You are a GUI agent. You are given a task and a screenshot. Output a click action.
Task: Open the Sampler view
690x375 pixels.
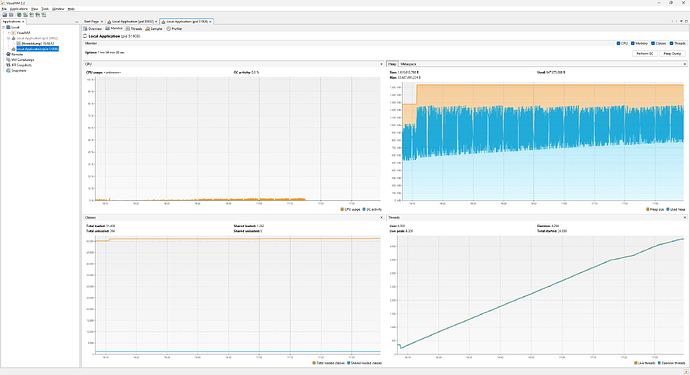pyautogui.click(x=154, y=29)
